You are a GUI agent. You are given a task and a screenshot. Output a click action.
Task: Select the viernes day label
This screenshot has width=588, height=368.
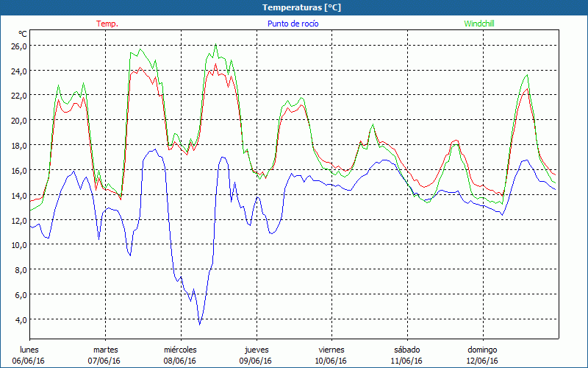point(331,350)
